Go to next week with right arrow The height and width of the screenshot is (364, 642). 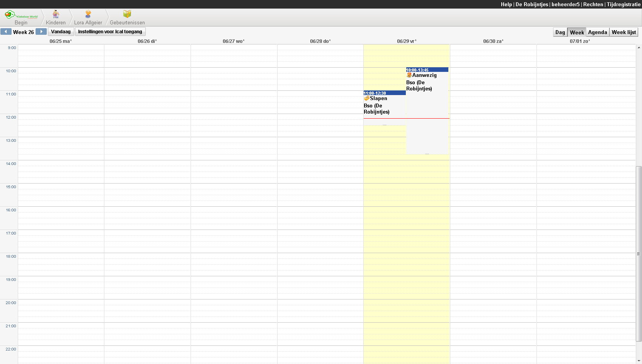coord(41,32)
